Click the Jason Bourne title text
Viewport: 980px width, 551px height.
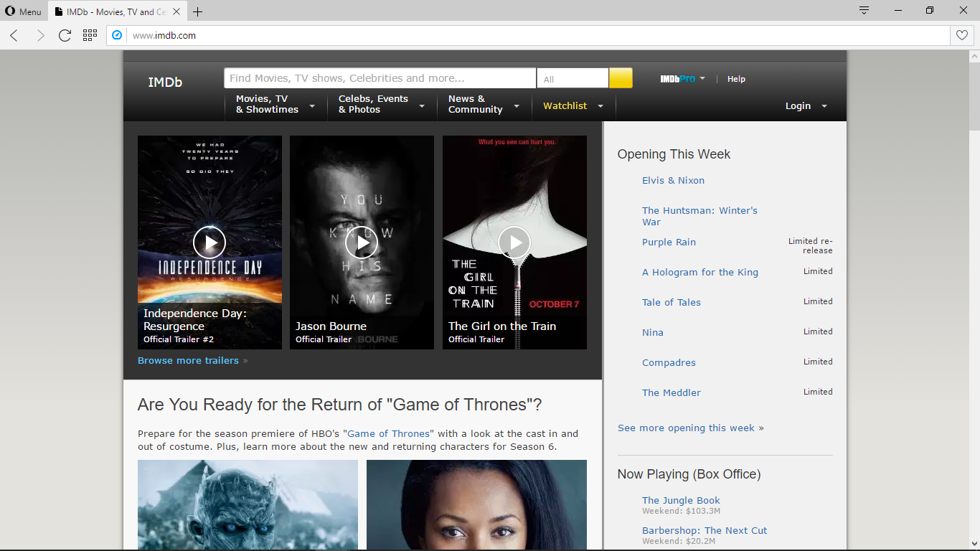(331, 326)
